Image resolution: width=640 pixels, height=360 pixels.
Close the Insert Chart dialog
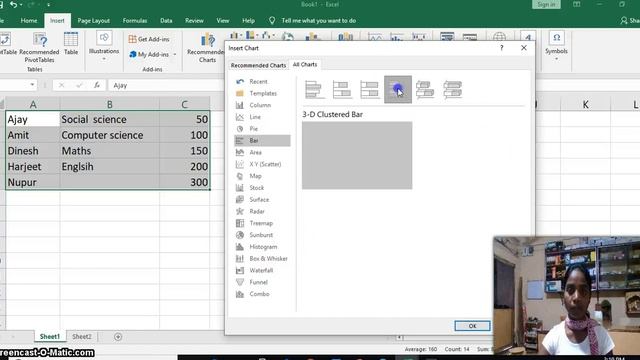[524, 48]
